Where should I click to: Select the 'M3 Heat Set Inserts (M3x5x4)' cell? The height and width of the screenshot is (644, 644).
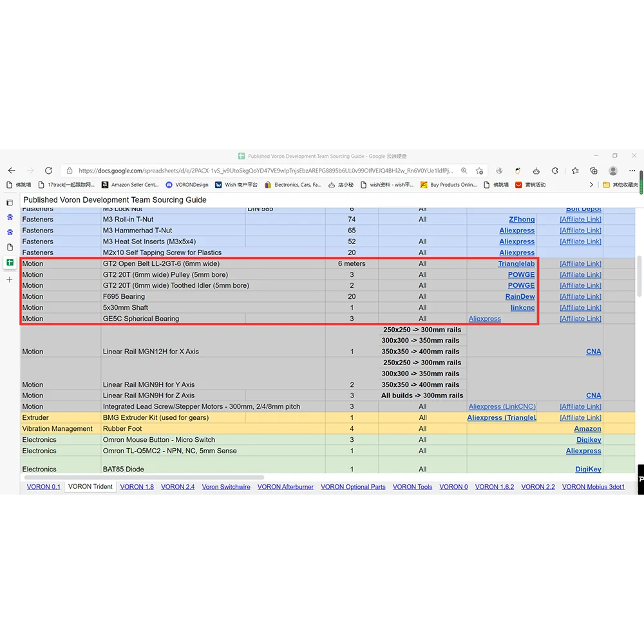[x=173, y=241]
